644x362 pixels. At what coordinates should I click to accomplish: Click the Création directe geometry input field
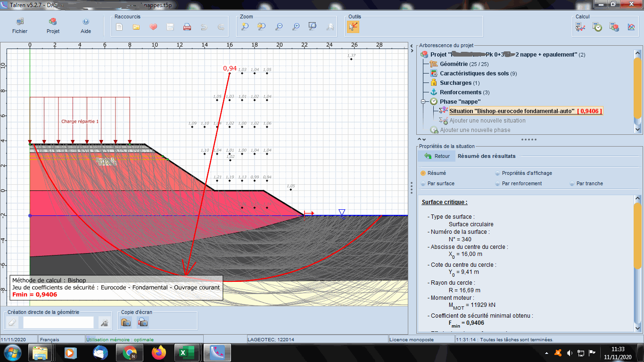[58, 322]
